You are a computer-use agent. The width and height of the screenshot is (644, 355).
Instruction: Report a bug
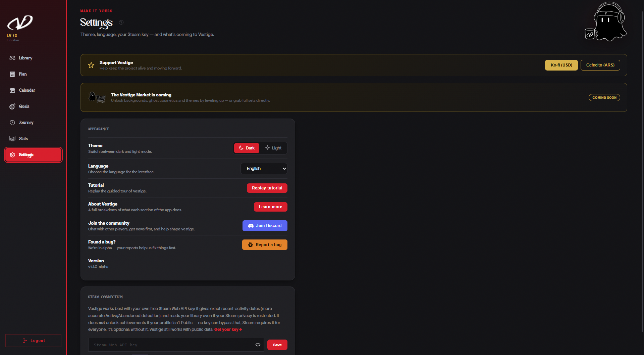pos(265,245)
